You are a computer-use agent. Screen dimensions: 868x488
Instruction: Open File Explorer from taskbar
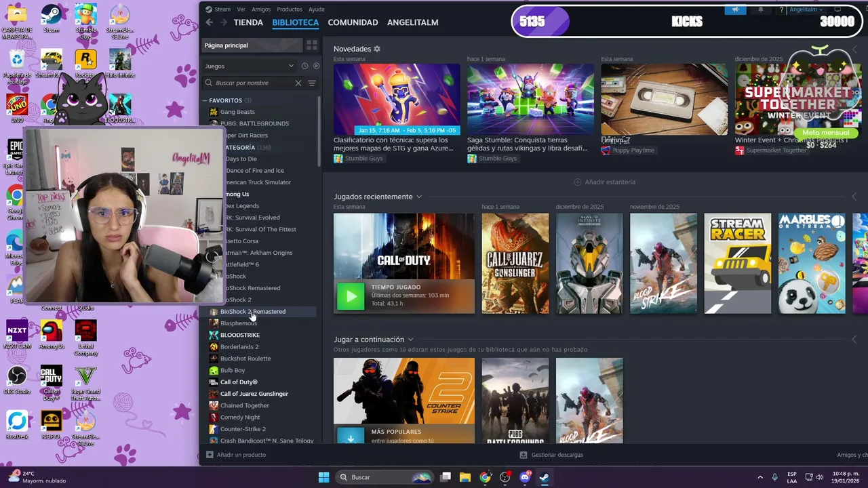point(465,477)
